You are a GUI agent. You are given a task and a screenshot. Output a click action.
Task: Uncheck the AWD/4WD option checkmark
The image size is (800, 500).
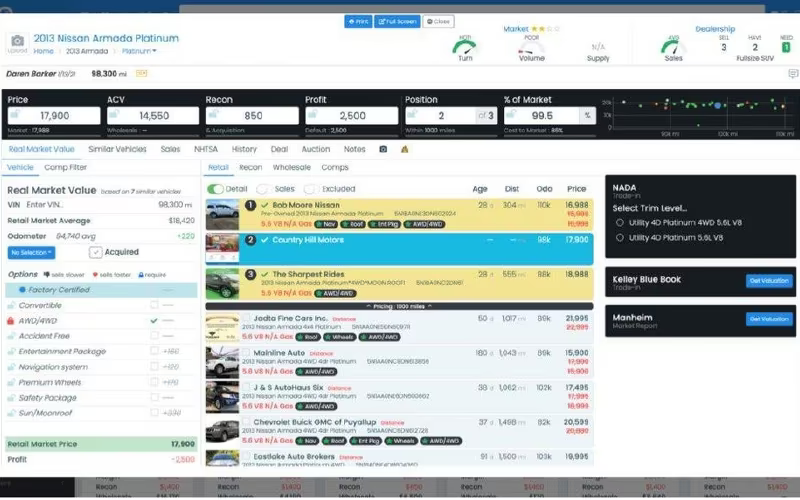pyautogui.click(x=154, y=321)
